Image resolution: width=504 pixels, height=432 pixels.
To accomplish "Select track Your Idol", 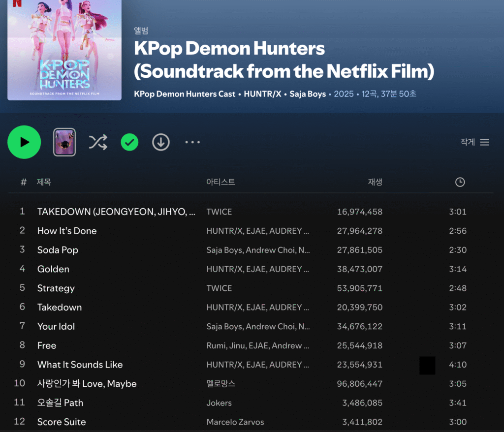I will point(56,326).
